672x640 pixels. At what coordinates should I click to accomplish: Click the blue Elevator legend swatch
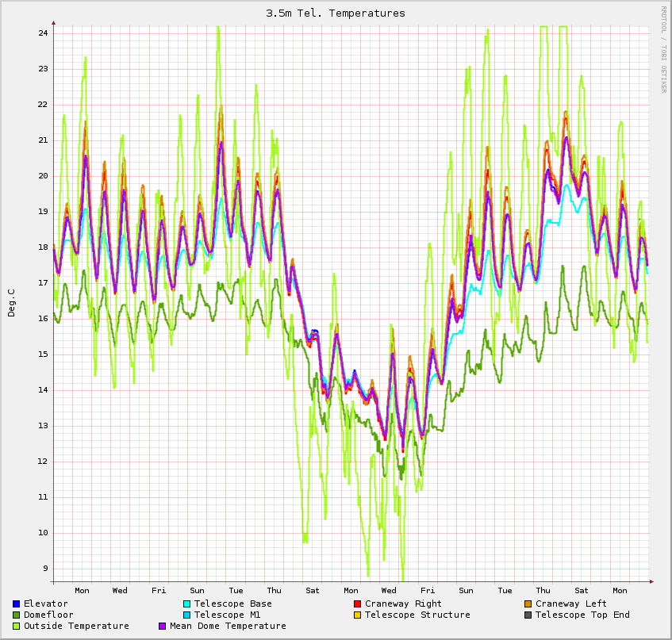click(x=16, y=604)
